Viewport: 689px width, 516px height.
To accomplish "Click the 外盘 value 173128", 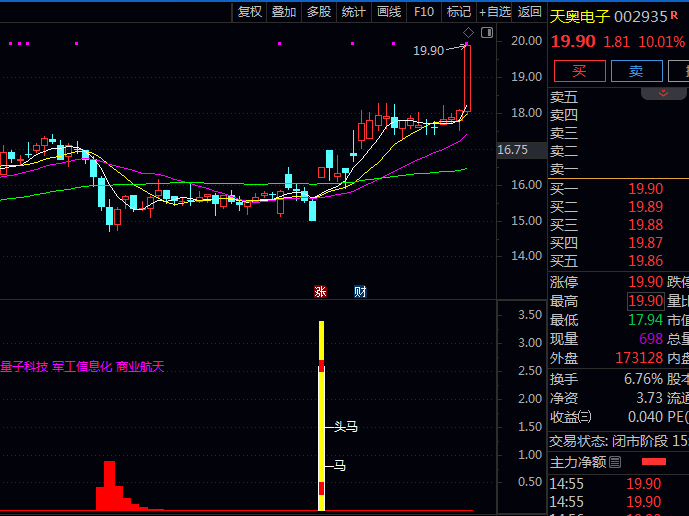I will click(x=639, y=358).
